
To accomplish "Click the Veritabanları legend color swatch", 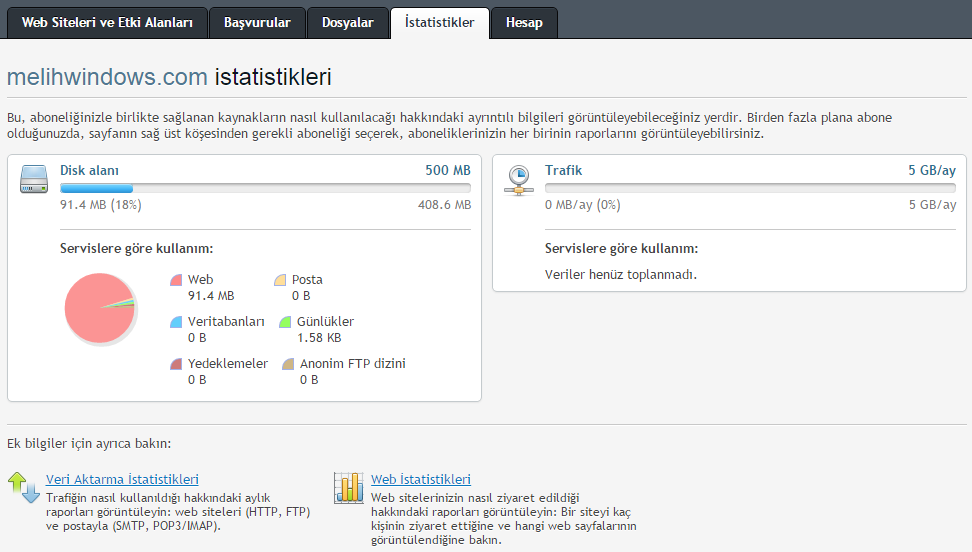I will [x=176, y=322].
